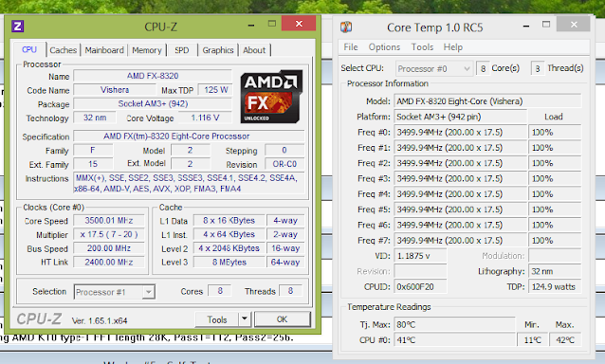Click the TDP 124.9 watts value
The image size is (605, 364).
pyautogui.click(x=555, y=286)
